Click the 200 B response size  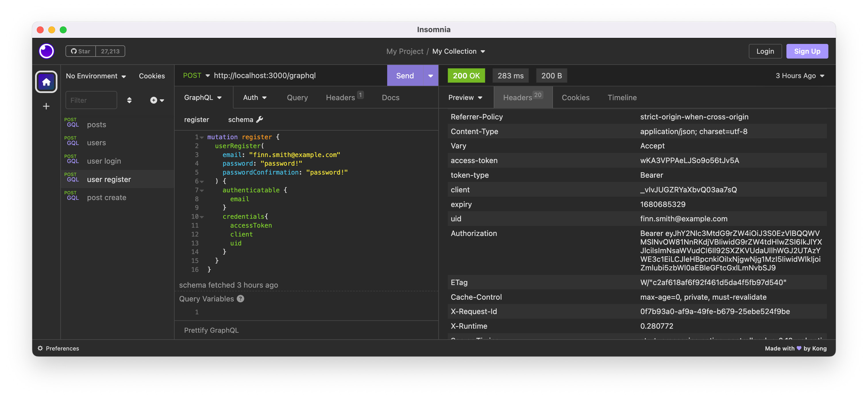[x=551, y=75]
